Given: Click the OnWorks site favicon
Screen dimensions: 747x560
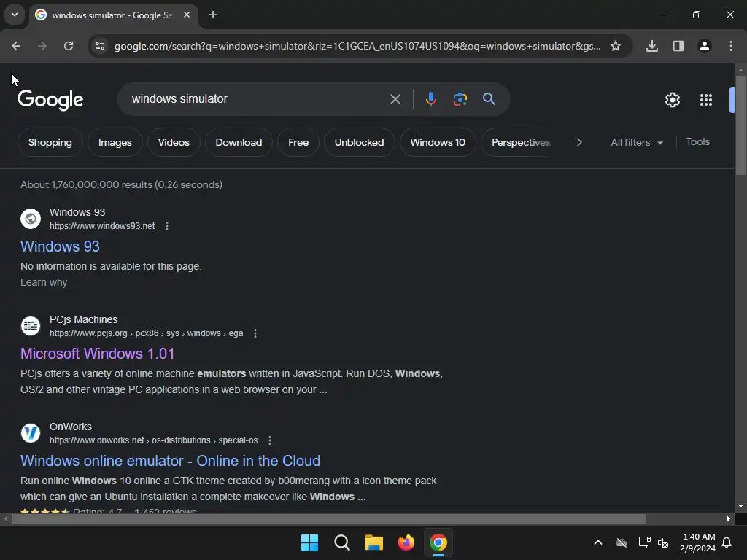Looking at the screenshot, I should tap(31, 433).
